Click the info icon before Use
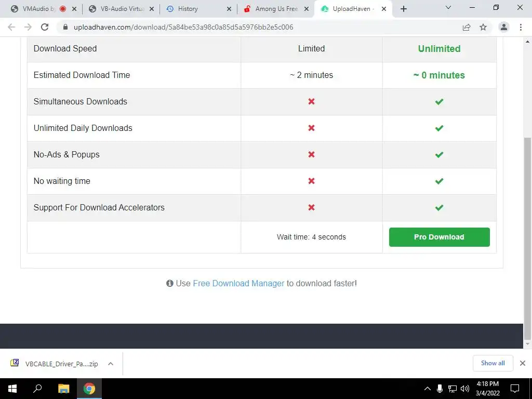The image size is (532, 399). pyautogui.click(x=170, y=283)
